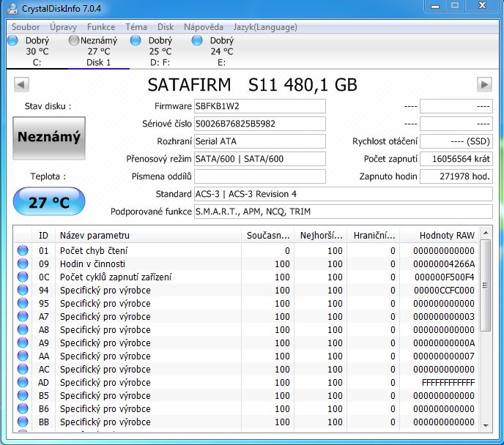The height and width of the screenshot is (445, 504).
Task: Click the Nejhorší... column header
Action: pos(321,236)
